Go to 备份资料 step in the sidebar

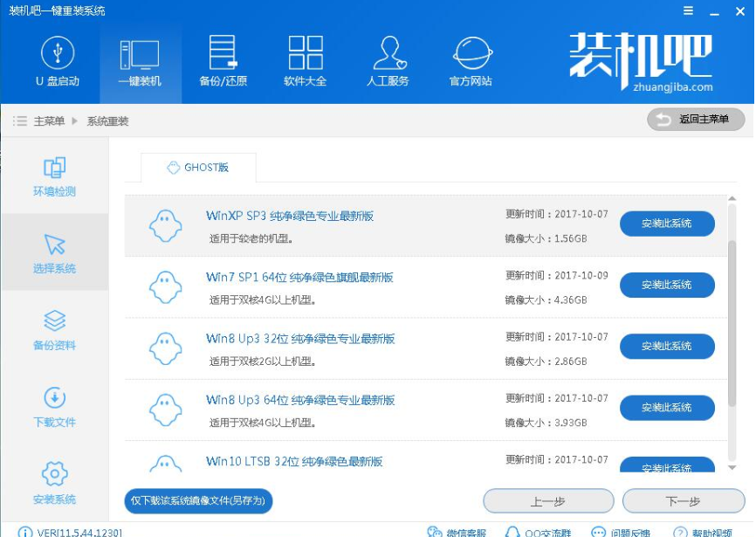click(54, 330)
